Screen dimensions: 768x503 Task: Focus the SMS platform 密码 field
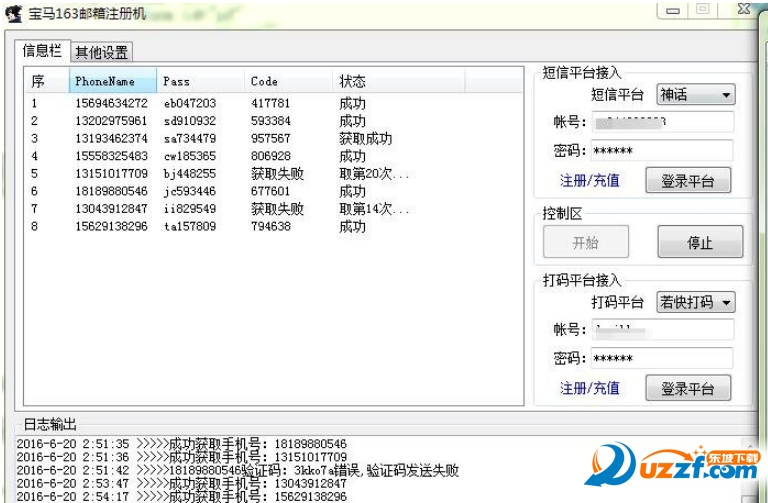(x=662, y=150)
